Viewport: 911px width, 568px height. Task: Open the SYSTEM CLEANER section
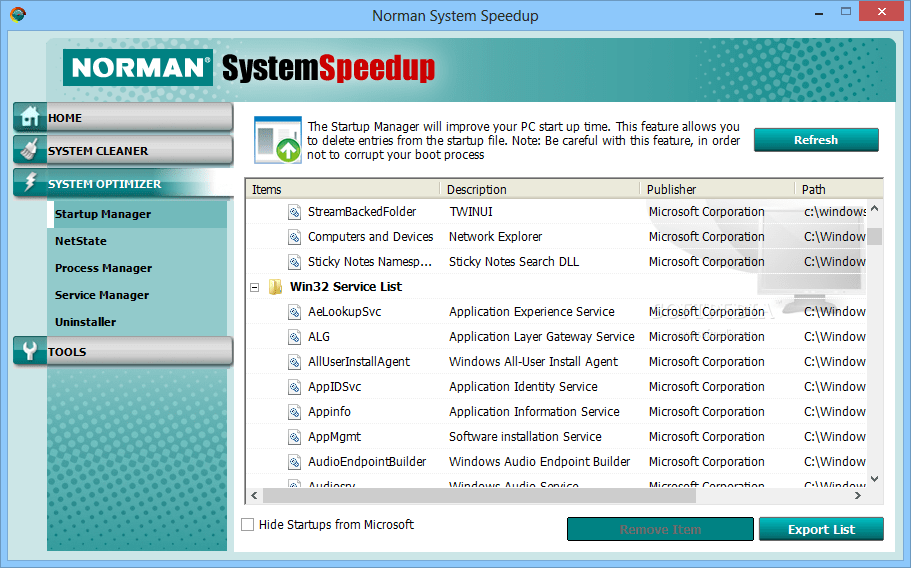pos(123,150)
